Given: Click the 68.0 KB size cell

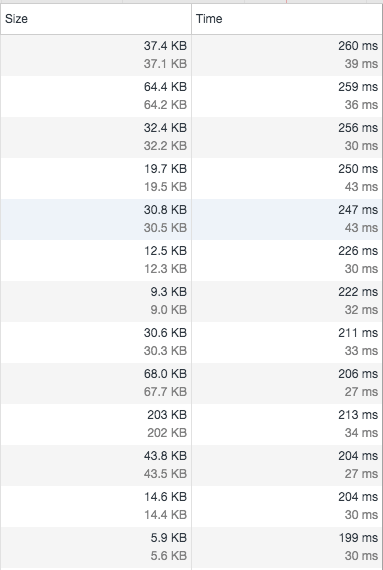Looking at the screenshot, I should tap(96, 383).
